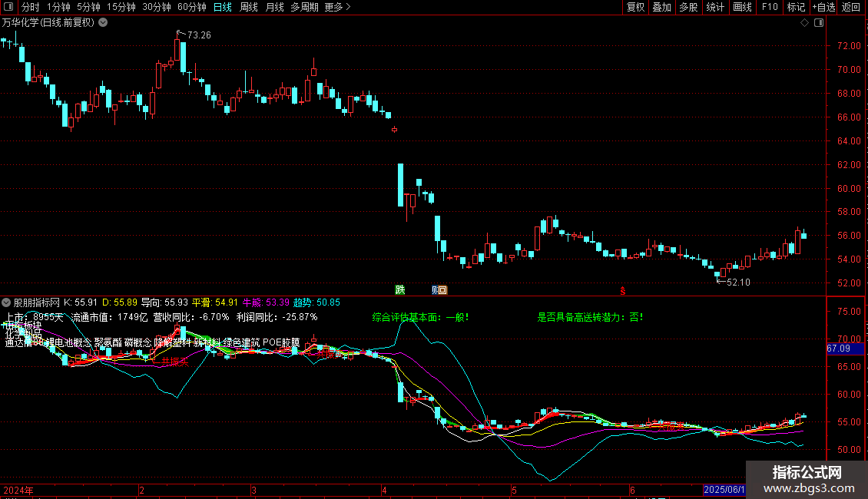Image resolution: width=868 pixels, height=499 pixels.
Task: Switch to the 周线 weekly period
Action: click(249, 8)
